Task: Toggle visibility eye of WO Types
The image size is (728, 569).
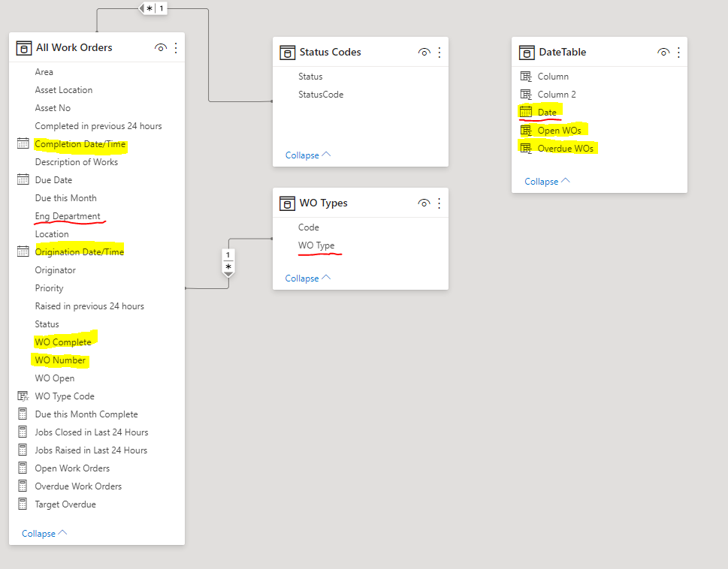Action: (x=424, y=203)
